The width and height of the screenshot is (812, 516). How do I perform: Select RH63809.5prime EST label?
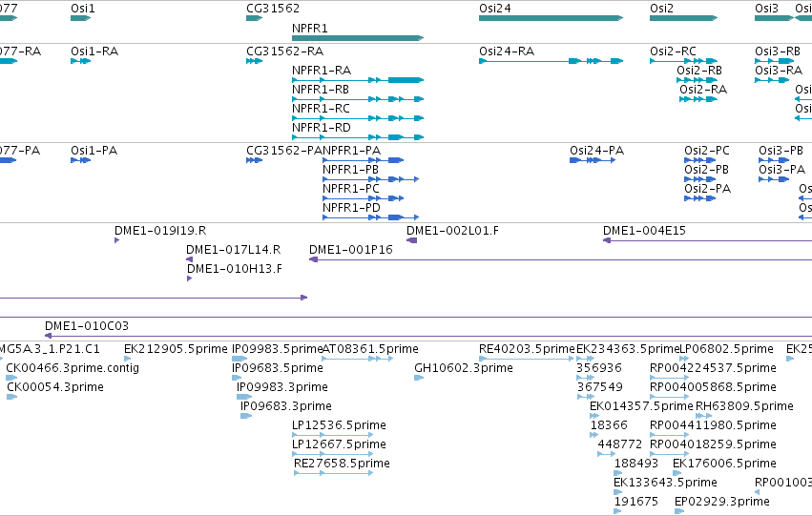point(744,407)
